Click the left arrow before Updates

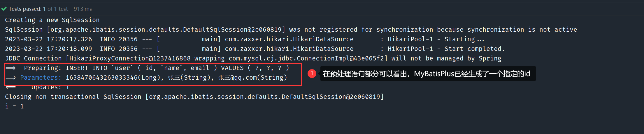(11, 87)
